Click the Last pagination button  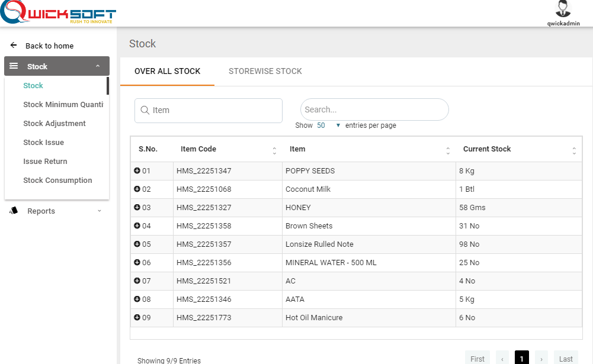(566, 359)
